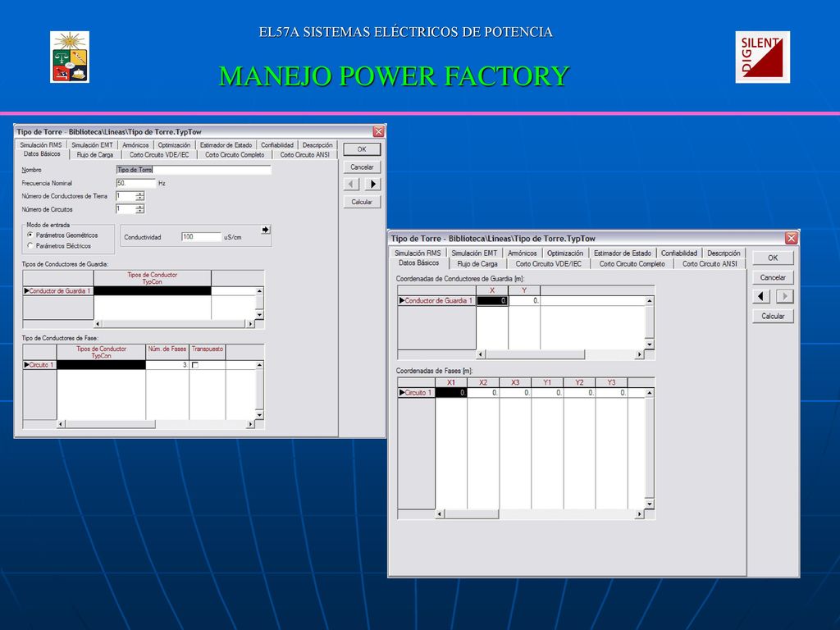Screen dimensions: 840x630
Task: Click the DIgSILENT logo
Action: pyautogui.click(x=762, y=57)
